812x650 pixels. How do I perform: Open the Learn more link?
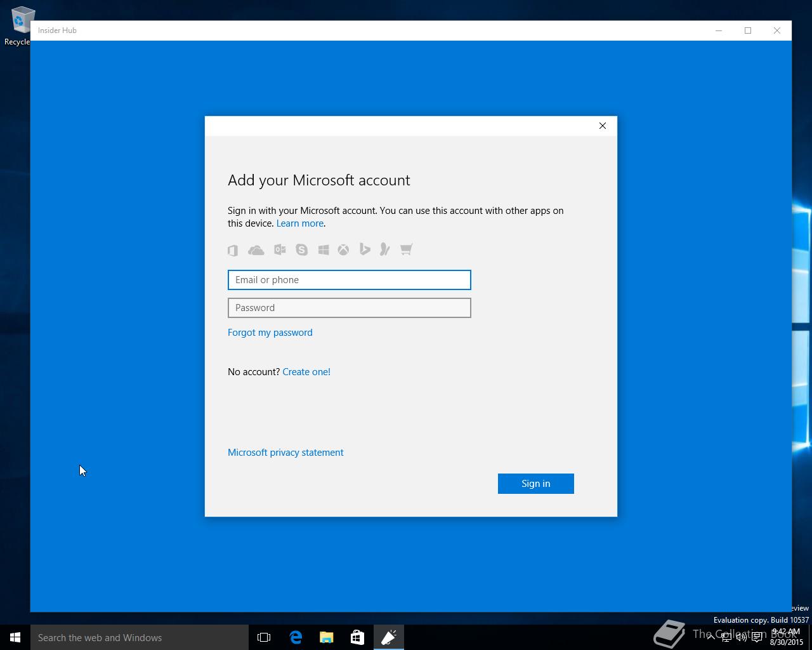point(300,223)
